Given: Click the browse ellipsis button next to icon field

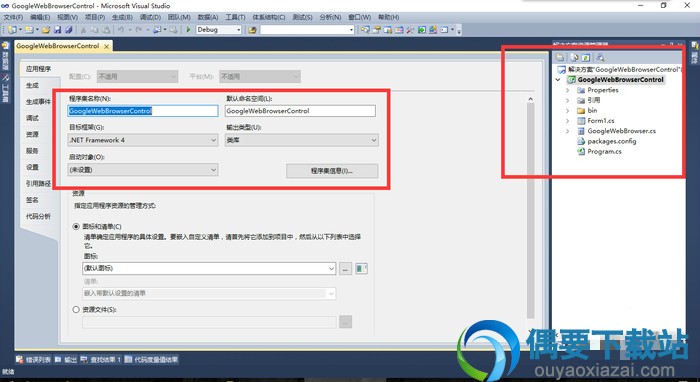Looking at the screenshot, I should 345,269.
